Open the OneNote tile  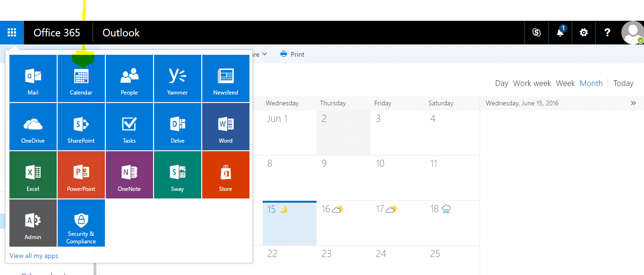pos(129,174)
